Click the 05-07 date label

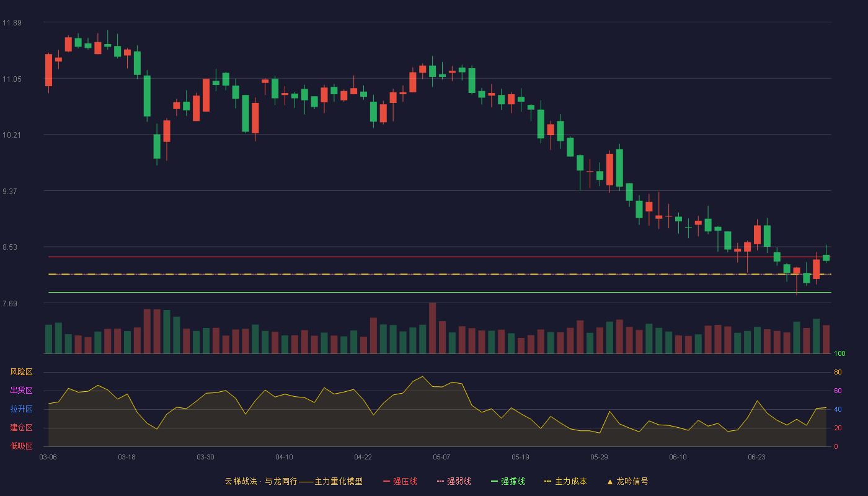(441, 457)
